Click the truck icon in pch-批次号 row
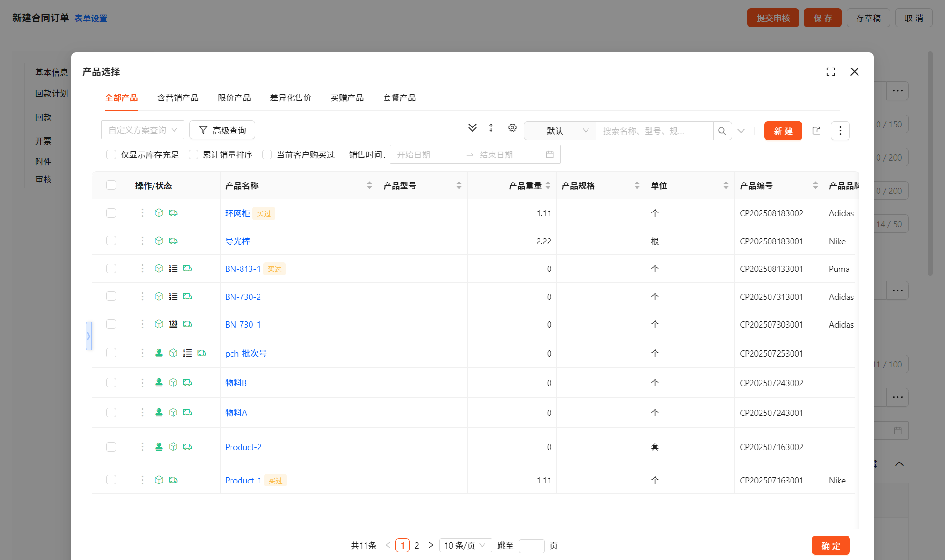Screen dimensions: 945x560 tap(202, 353)
